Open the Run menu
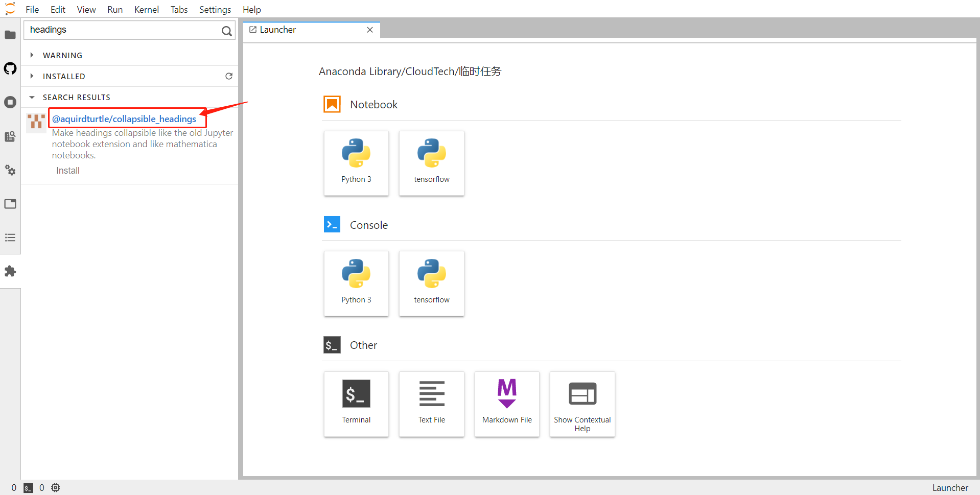Image resolution: width=980 pixels, height=495 pixels. pyautogui.click(x=115, y=9)
